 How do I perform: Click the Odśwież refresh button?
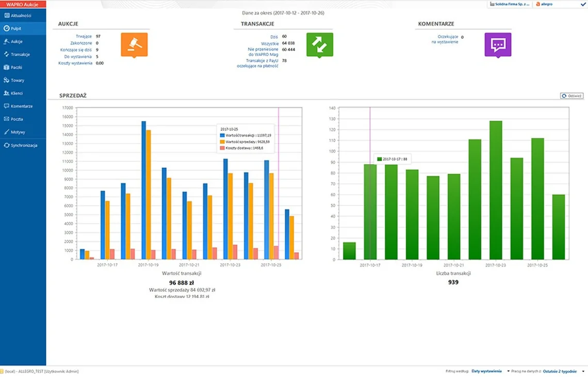pos(571,96)
